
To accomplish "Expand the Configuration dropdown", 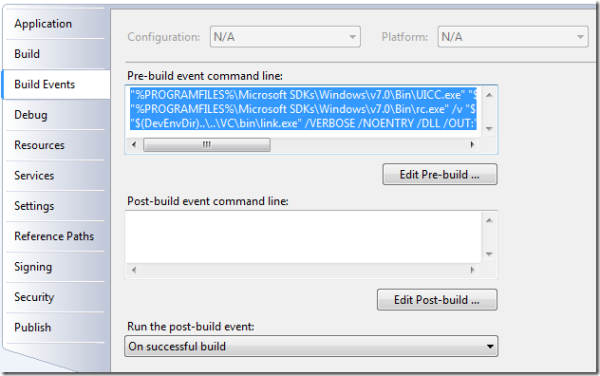I will (285, 37).
